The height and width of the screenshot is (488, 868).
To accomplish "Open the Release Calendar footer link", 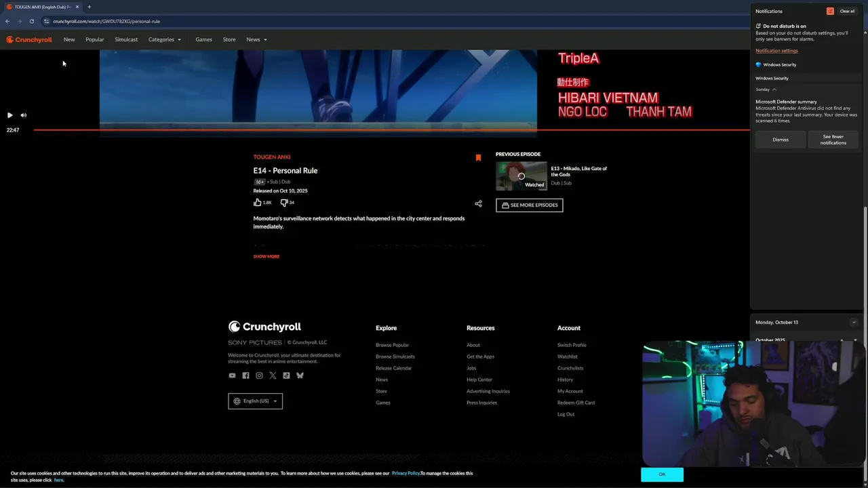I will coord(393,368).
